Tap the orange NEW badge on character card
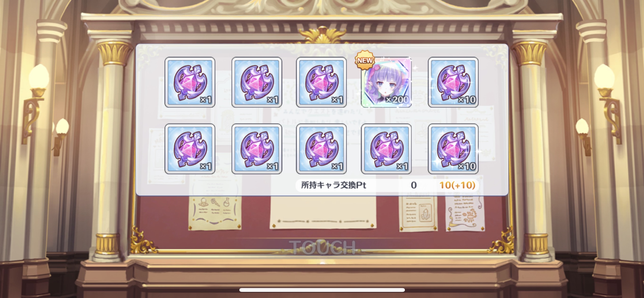The image size is (644, 298). pos(365,60)
